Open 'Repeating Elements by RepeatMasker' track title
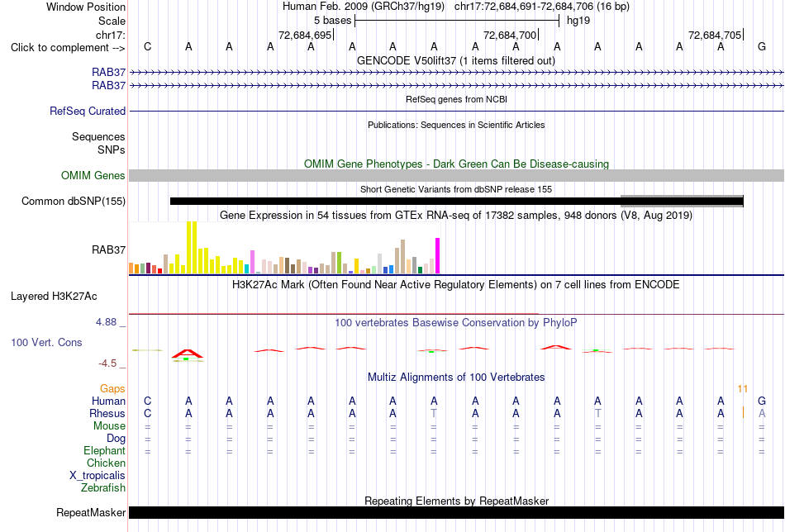This screenshot has width=785, height=532. tap(456, 501)
